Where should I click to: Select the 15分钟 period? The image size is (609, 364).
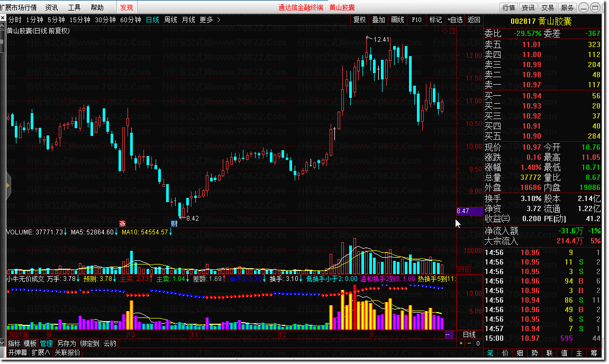(79, 20)
